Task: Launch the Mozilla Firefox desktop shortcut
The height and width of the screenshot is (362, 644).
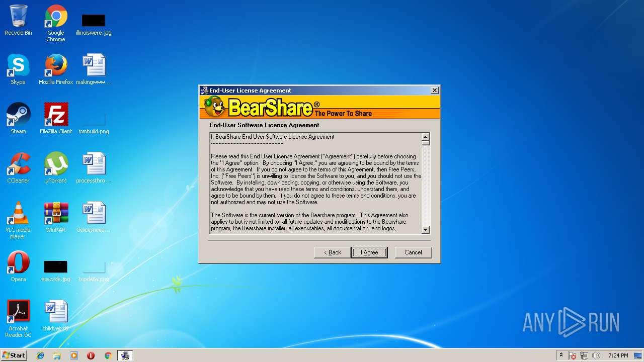Action: (56, 69)
